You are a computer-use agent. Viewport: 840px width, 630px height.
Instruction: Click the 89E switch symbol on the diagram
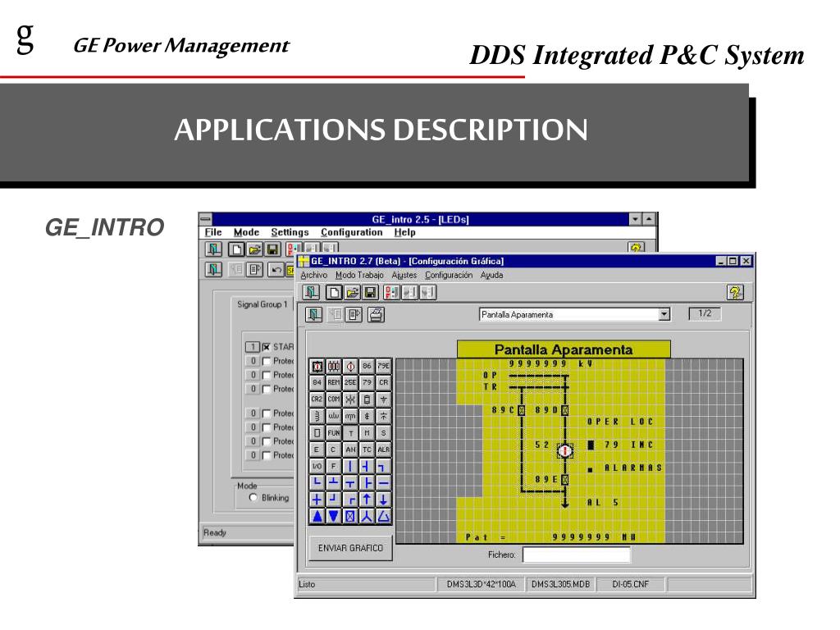564,479
